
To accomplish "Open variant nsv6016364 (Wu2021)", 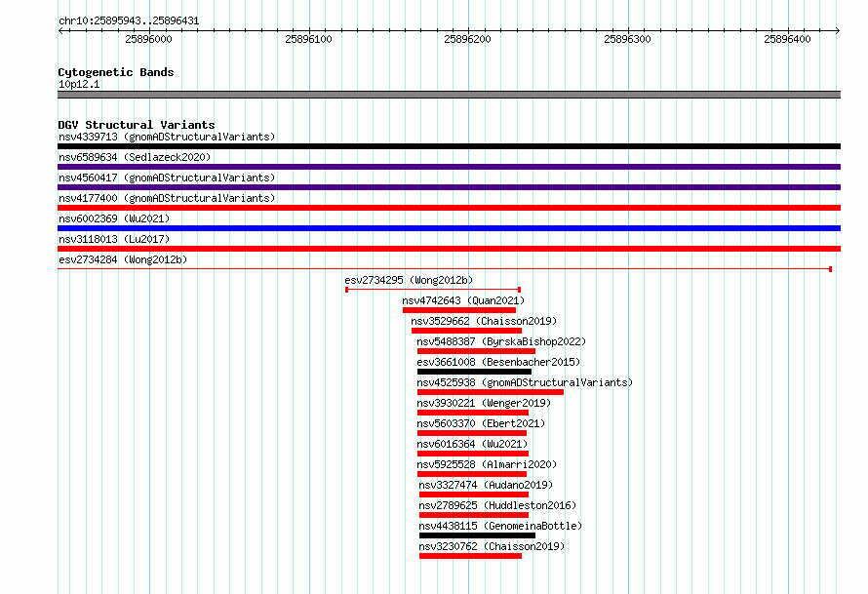I will click(472, 444).
